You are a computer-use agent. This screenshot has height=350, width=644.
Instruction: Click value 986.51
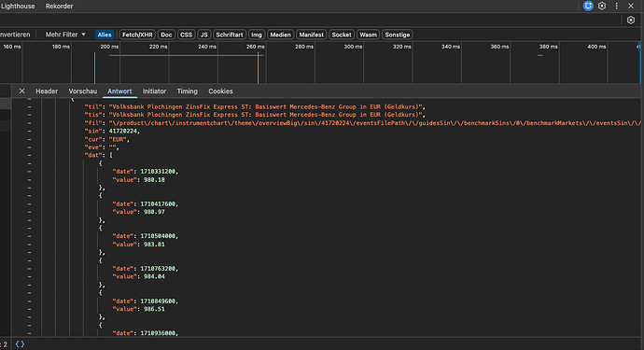[x=154, y=309]
